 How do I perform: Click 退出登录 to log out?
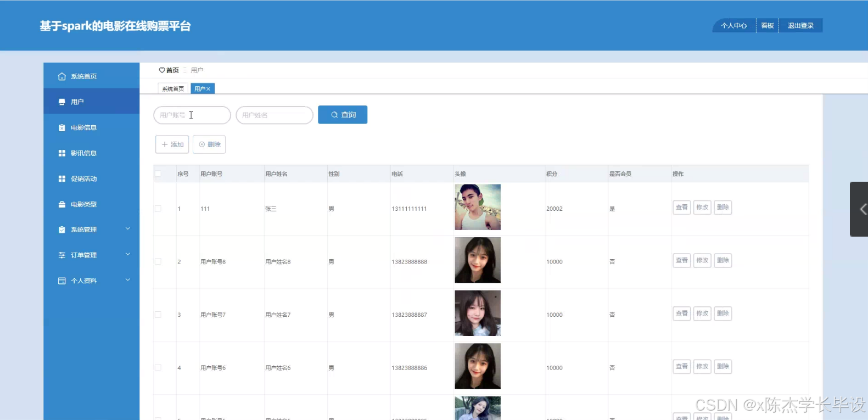tap(800, 26)
